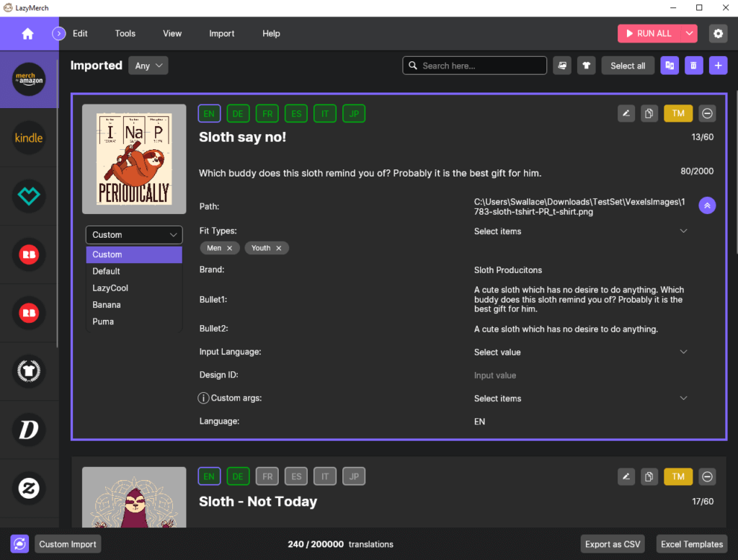738x560 pixels.
Task: Open settings with the gear icon
Action: tap(718, 34)
